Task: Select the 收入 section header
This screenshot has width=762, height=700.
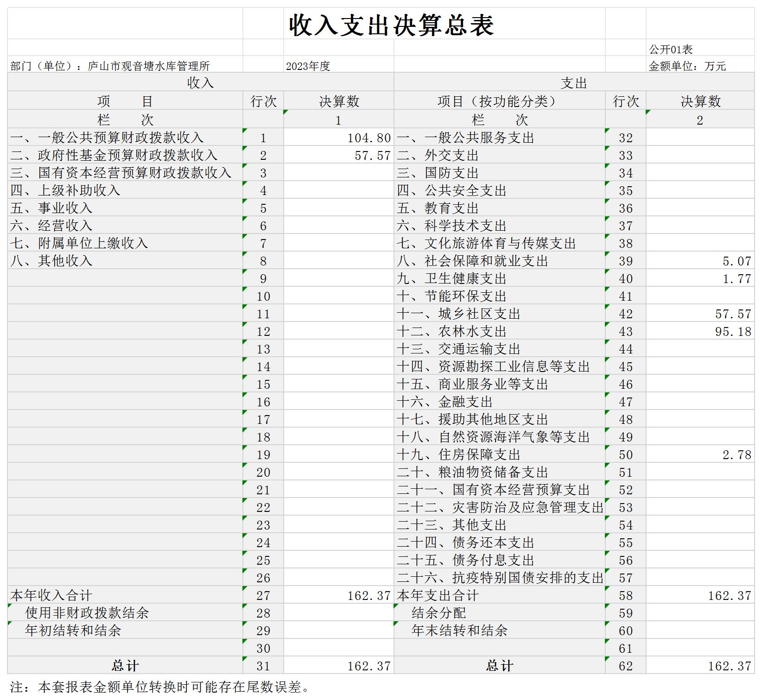Action: [200, 83]
